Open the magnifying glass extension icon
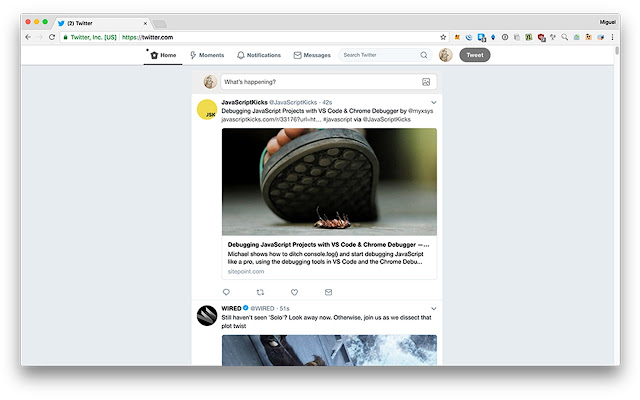 564,37
